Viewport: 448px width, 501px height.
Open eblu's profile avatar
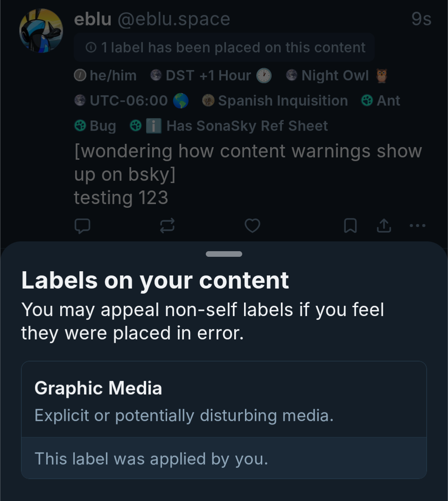(41, 31)
